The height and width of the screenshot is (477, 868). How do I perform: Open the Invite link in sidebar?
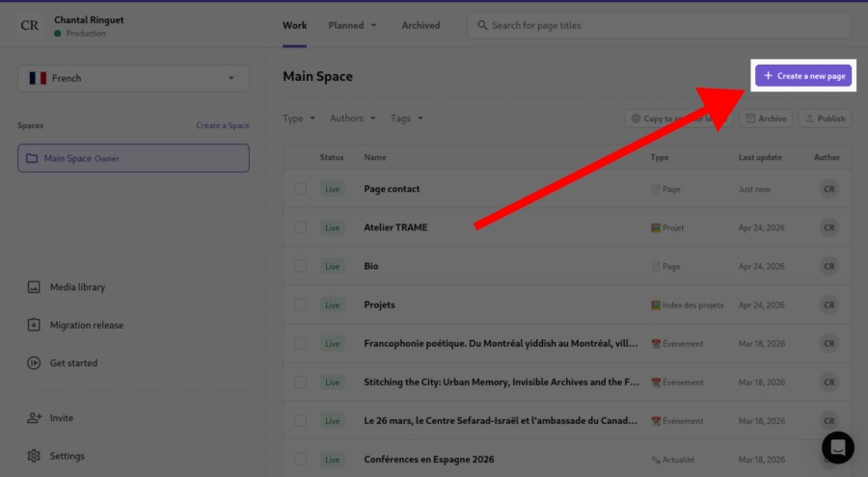(x=50, y=418)
